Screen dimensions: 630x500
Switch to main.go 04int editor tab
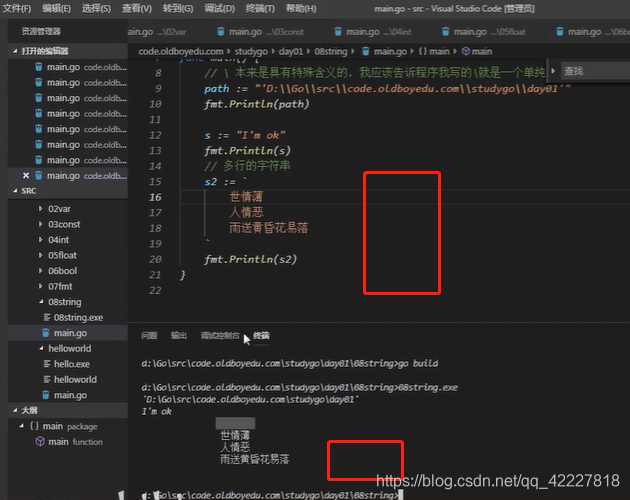(x=373, y=32)
